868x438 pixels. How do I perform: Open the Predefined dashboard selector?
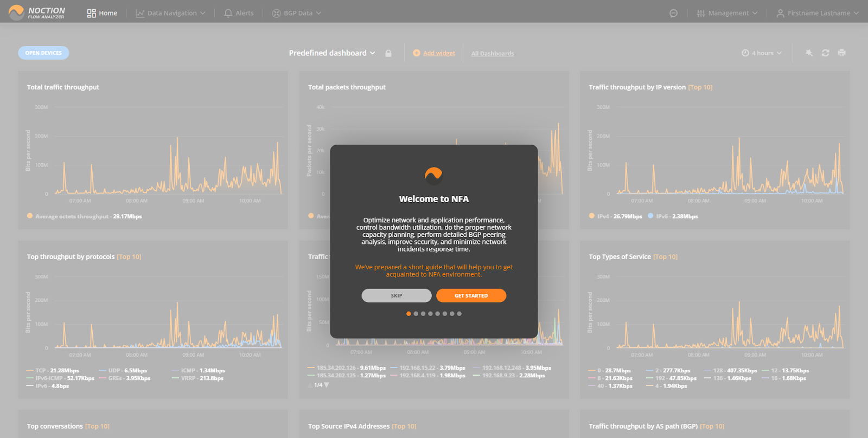click(332, 53)
